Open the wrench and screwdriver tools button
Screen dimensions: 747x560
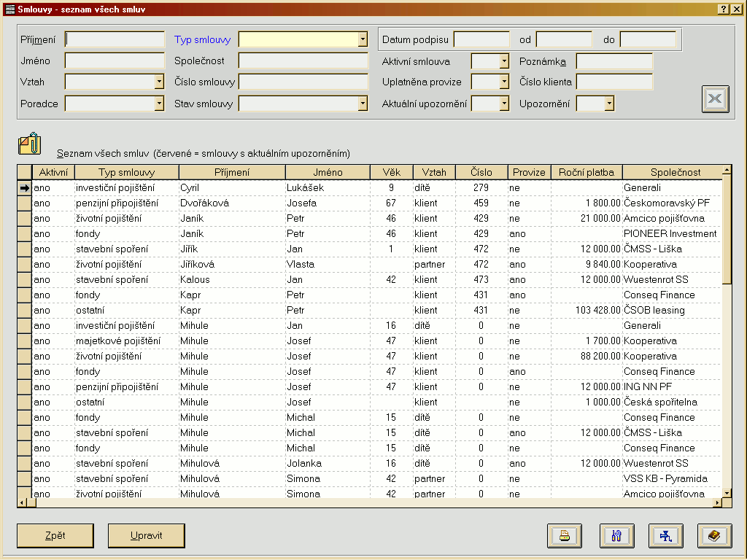pyautogui.click(x=616, y=535)
